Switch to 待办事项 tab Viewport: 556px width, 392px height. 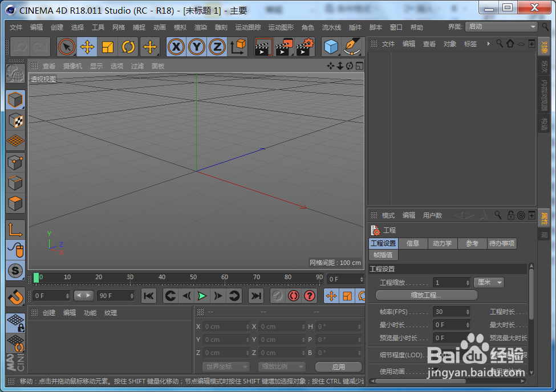[x=502, y=243]
